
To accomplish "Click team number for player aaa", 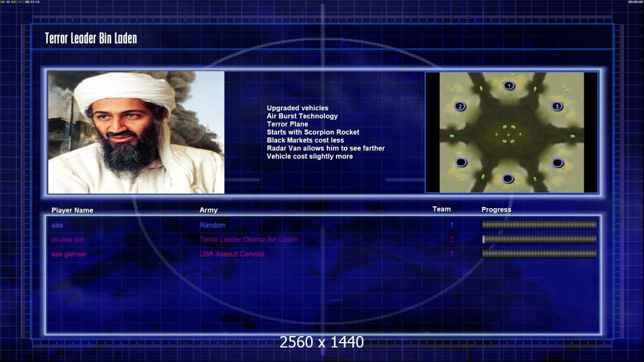I will click(x=451, y=225).
